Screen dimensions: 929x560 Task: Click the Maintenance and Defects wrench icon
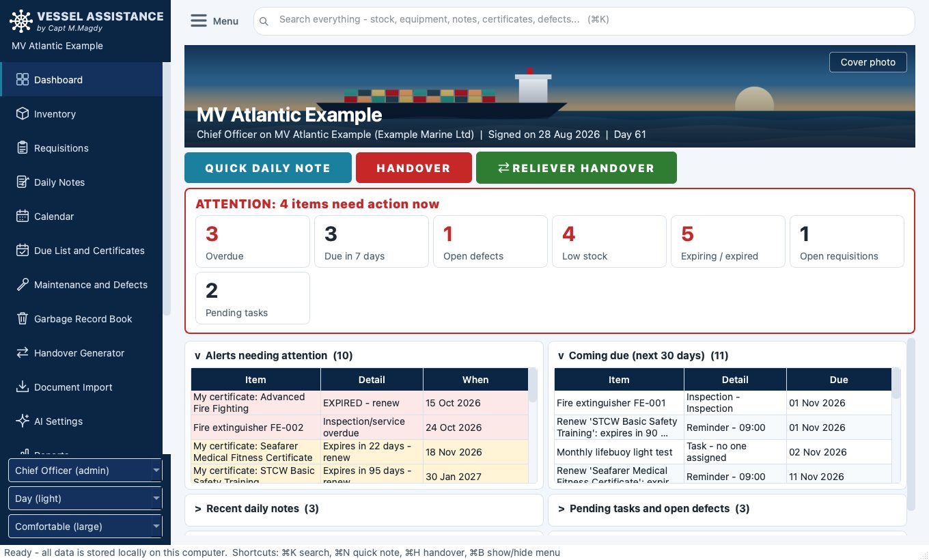click(22, 284)
